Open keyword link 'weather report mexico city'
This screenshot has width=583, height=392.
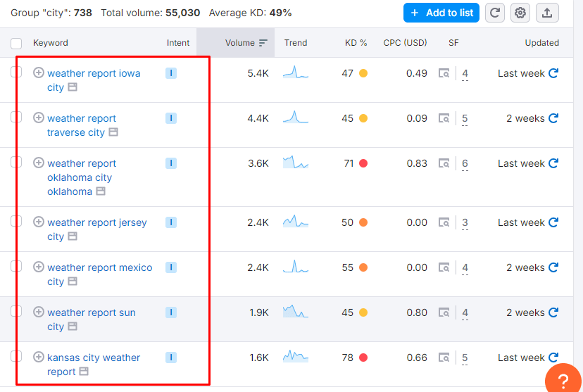click(x=100, y=274)
